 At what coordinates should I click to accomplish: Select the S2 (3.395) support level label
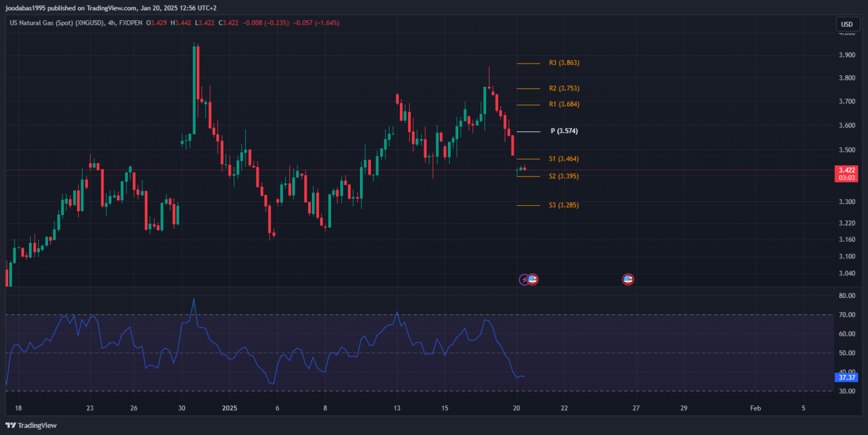564,176
